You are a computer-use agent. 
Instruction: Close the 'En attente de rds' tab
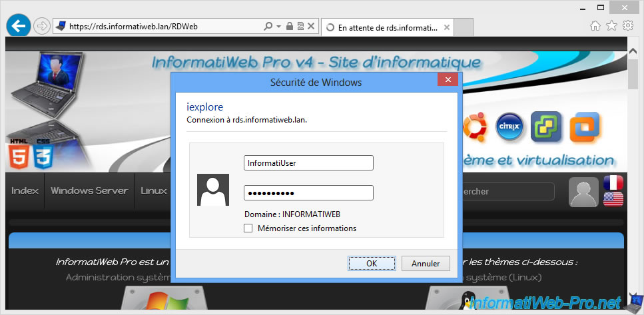447,27
